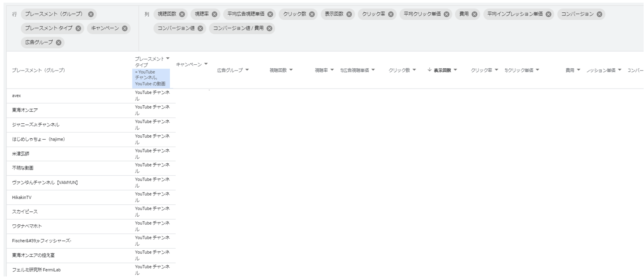The height and width of the screenshot is (280, 644).
Task: Open the キャンペーン column header dropdown
Action: click(206, 65)
